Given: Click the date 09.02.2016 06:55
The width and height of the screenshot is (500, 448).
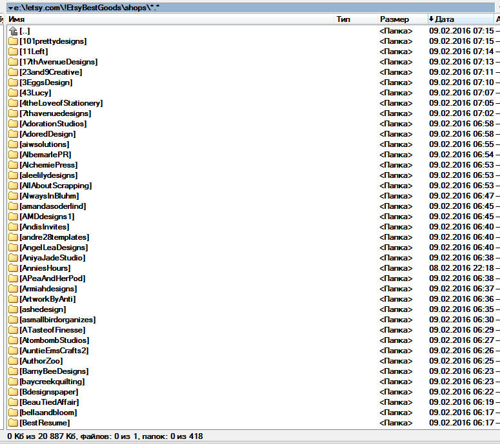Looking at the screenshot, I should click(x=461, y=144).
